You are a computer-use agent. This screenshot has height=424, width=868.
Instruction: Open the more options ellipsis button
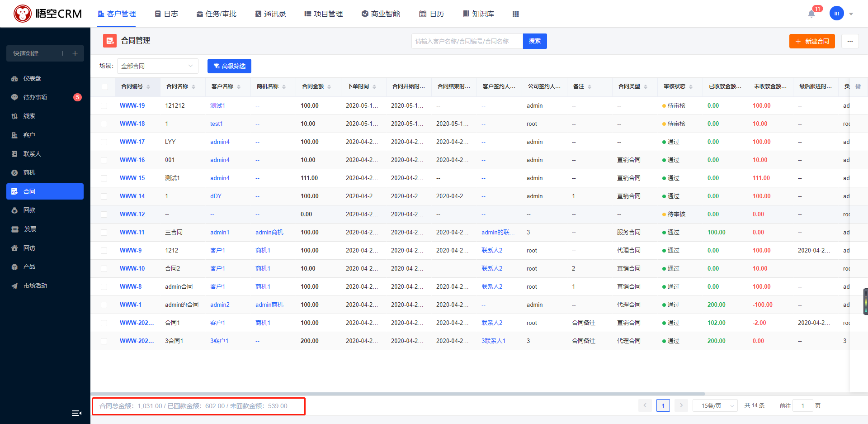(850, 41)
